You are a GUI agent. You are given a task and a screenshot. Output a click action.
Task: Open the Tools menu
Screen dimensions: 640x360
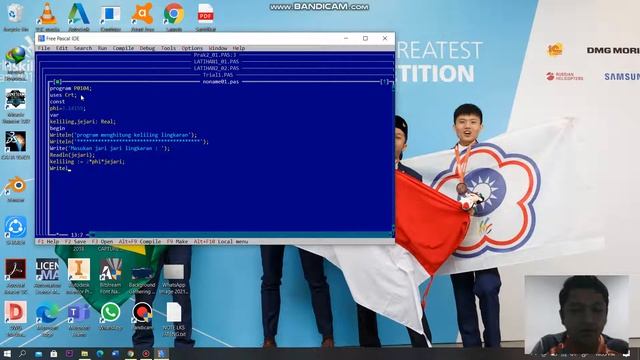(x=168, y=48)
